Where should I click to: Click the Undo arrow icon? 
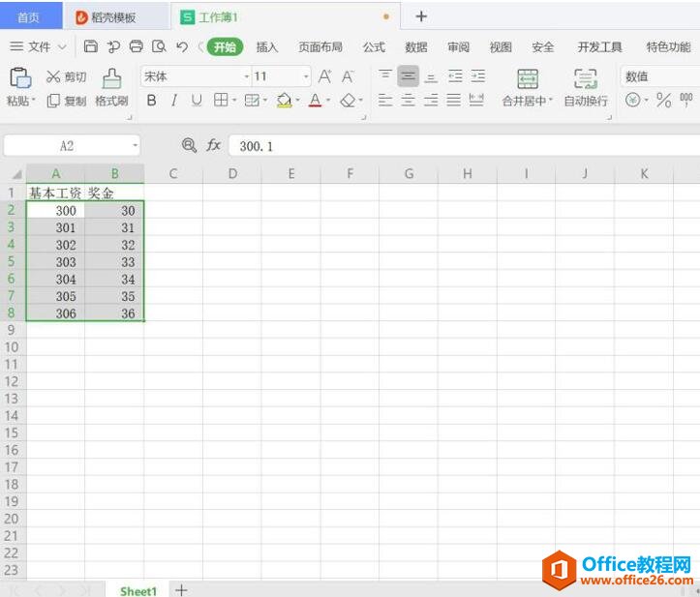[x=182, y=46]
